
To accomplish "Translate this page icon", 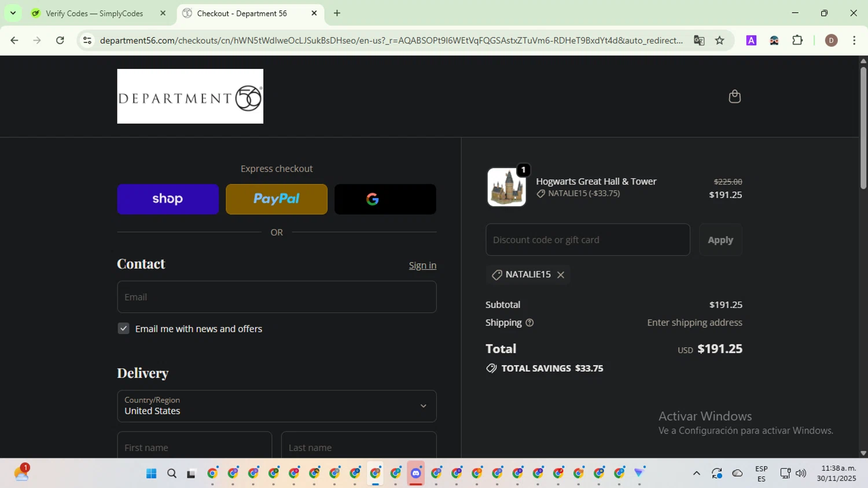I will tap(699, 41).
